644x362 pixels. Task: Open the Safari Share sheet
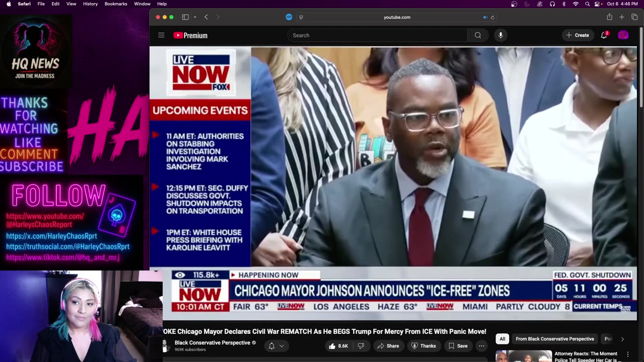pos(609,17)
